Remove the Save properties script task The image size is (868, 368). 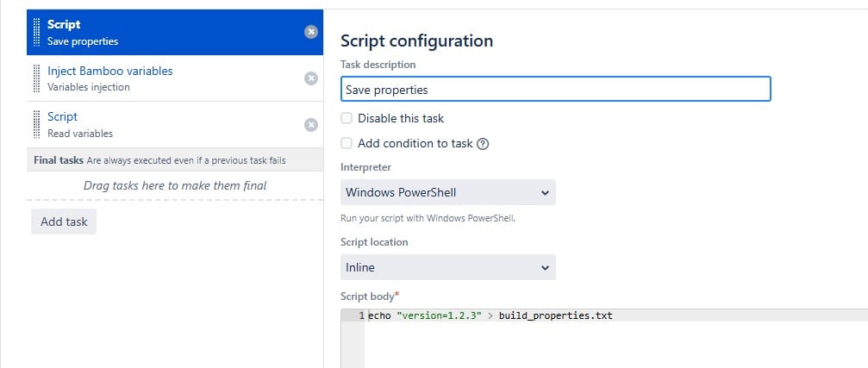coord(311,32)
